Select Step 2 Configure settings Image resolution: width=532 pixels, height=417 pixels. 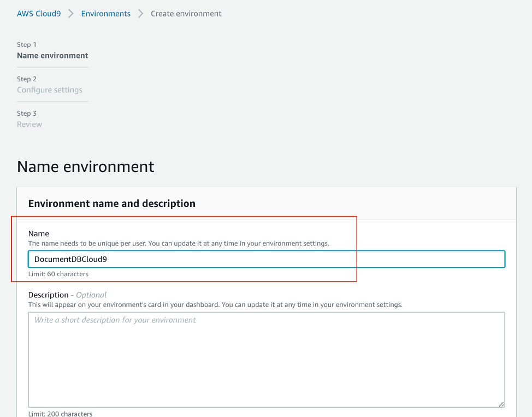[x=50, y=85]
